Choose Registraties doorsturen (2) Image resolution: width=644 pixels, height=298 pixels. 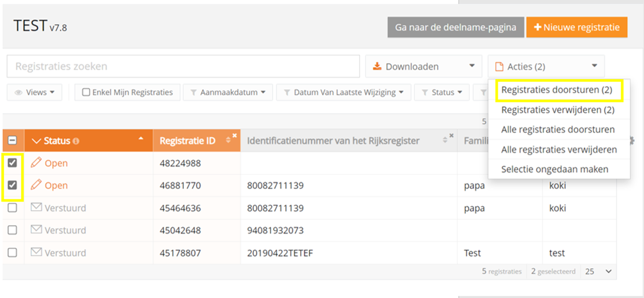[556, 90]
